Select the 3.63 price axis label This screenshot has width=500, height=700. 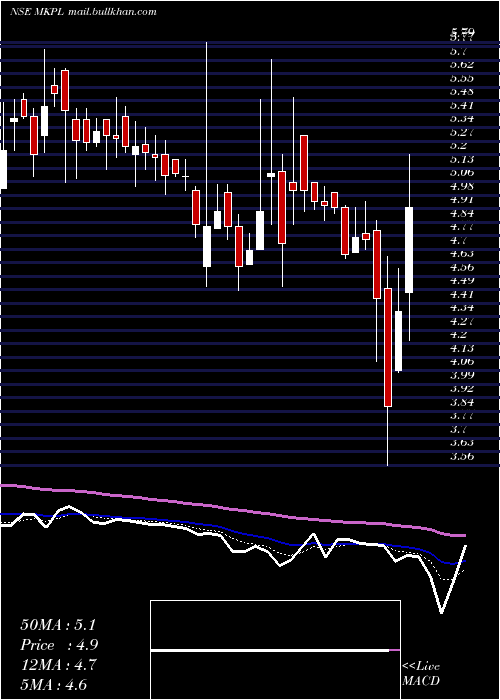[462, 442]
